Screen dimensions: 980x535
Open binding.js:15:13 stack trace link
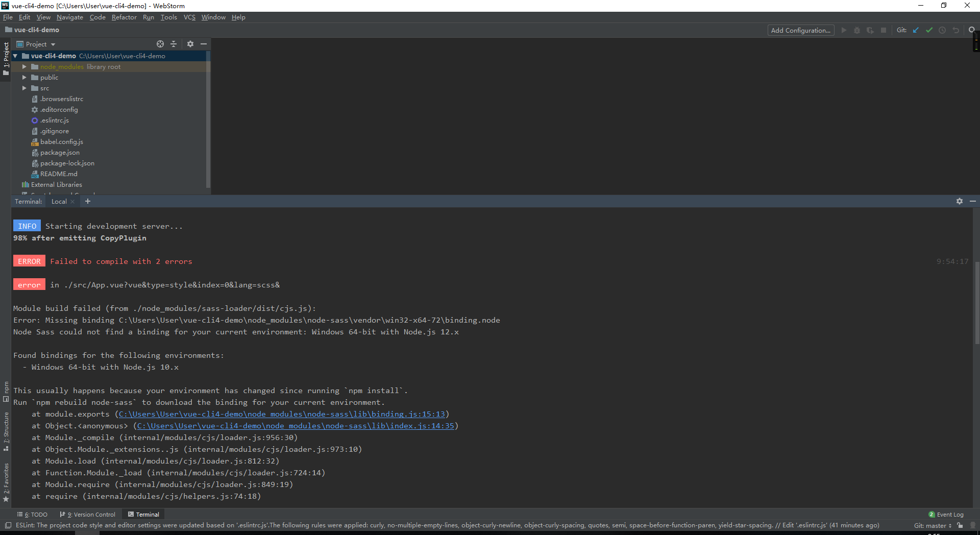click(x=282, y=414)
